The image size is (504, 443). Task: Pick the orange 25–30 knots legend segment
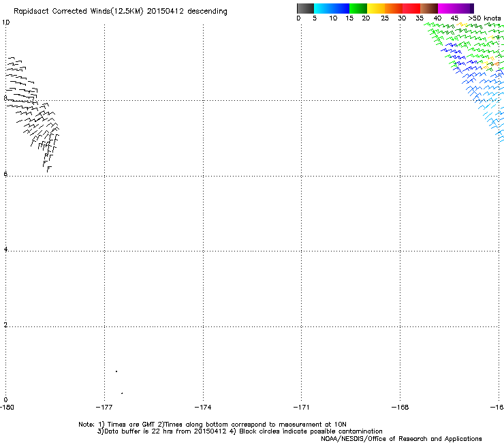[394, 8]
